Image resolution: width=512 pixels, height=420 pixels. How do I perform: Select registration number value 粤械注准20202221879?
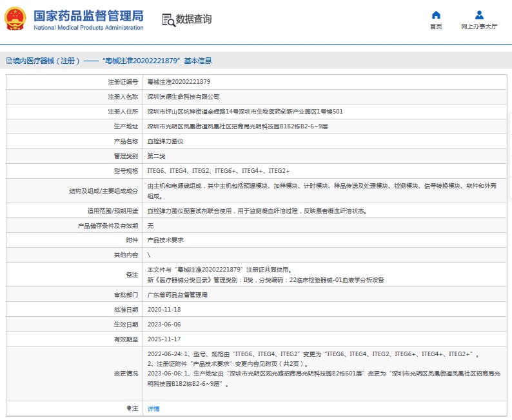[x=179, y=82]
